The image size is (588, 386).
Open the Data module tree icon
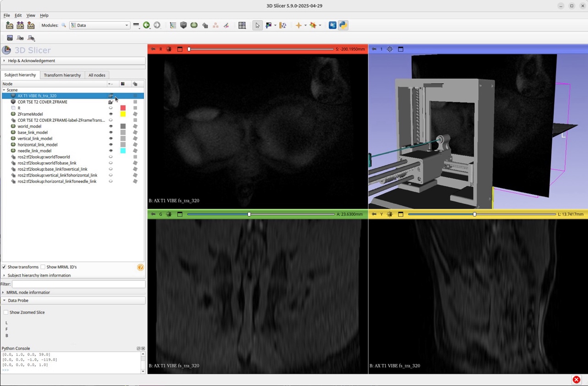pos(173,25)
